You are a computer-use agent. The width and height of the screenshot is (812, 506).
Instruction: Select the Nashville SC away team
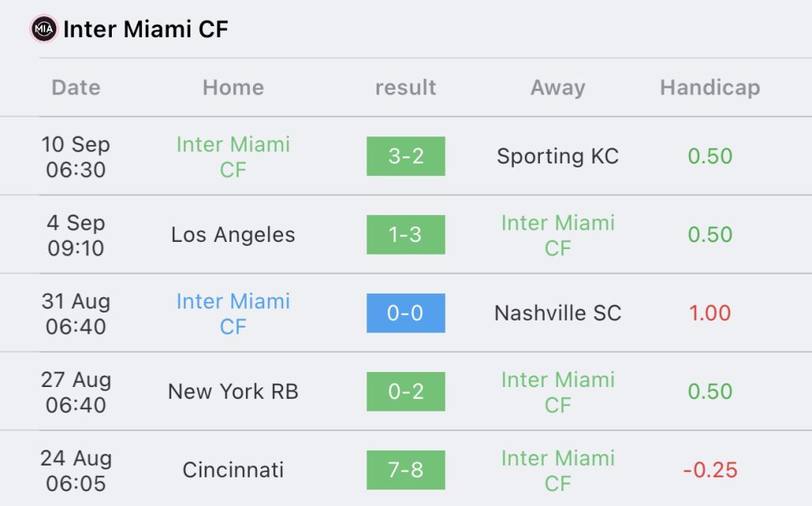pyautogui.click(x=557, y=313)
